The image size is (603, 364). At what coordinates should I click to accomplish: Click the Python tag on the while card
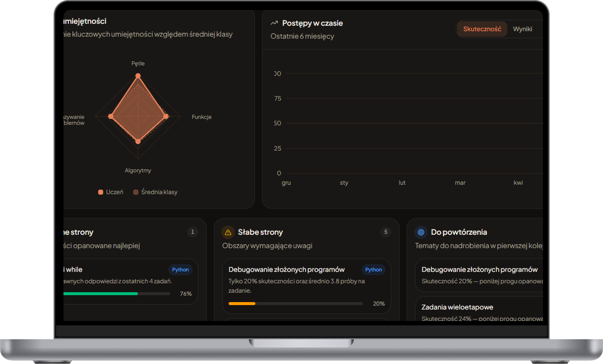click(181, 269)
